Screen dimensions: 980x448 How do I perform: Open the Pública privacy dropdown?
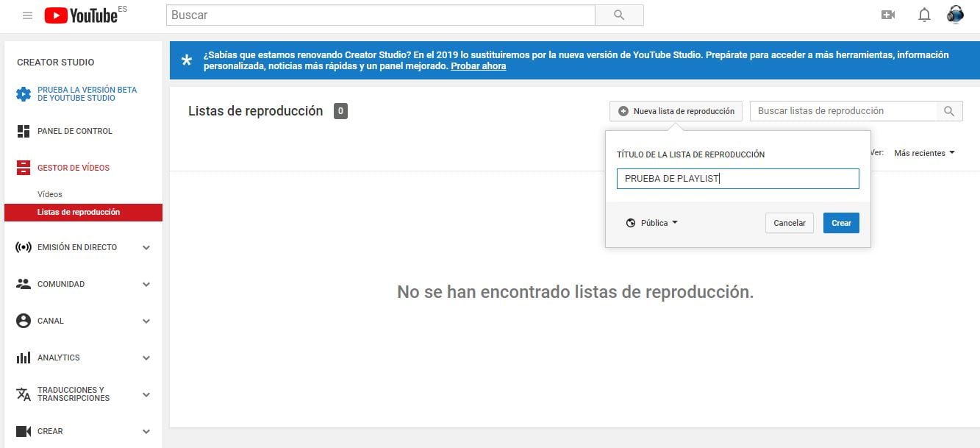point(651,223)
